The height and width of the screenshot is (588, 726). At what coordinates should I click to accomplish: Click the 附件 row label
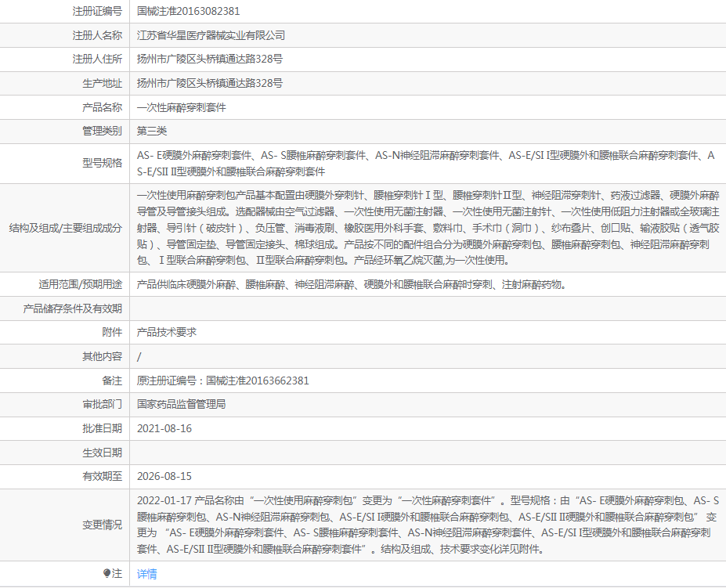[x=112, y=332]
